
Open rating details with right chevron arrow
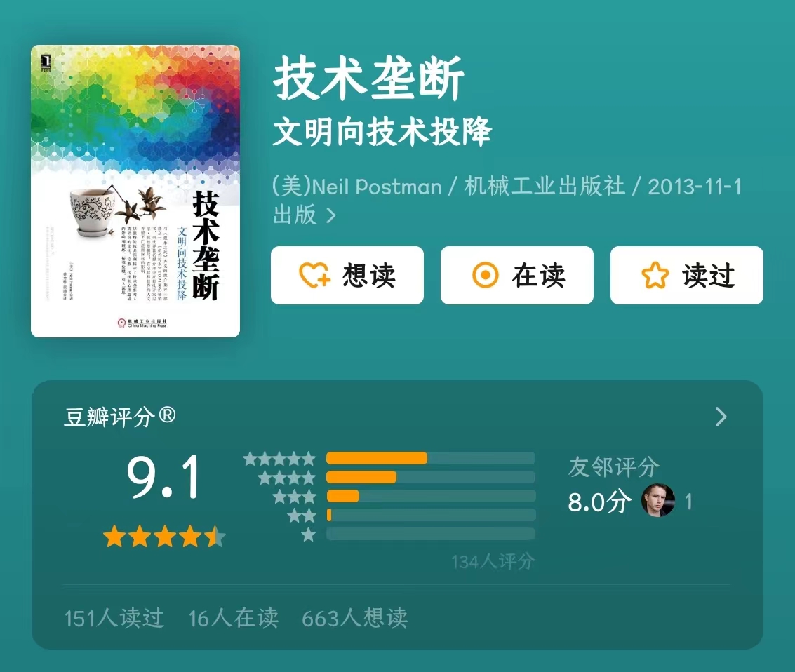click(721, 417)
